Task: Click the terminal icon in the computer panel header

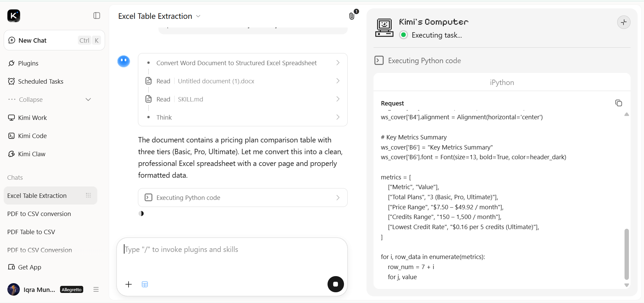Action: tap(379, 60)
